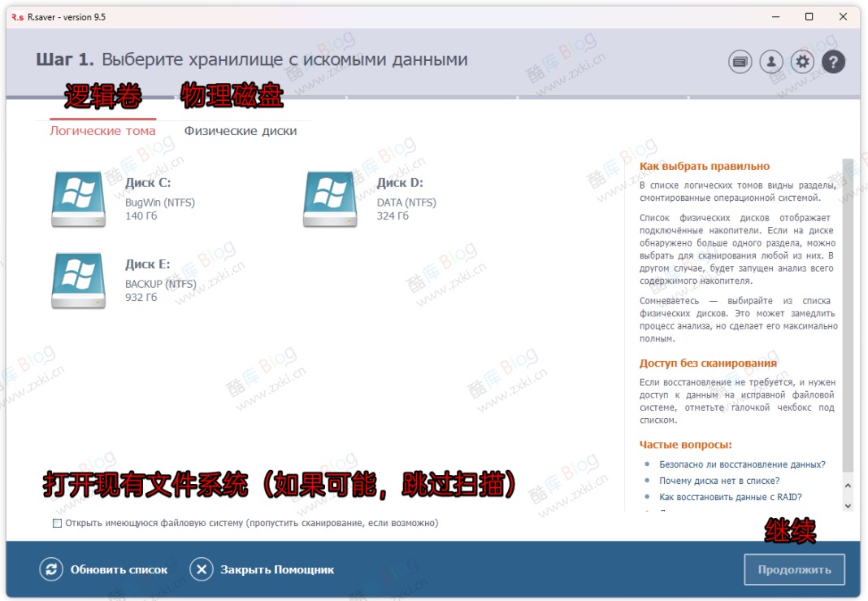Click the X icon beside Закрыть Помощник
Screen dimensions: 868x601
click(202, 569)
